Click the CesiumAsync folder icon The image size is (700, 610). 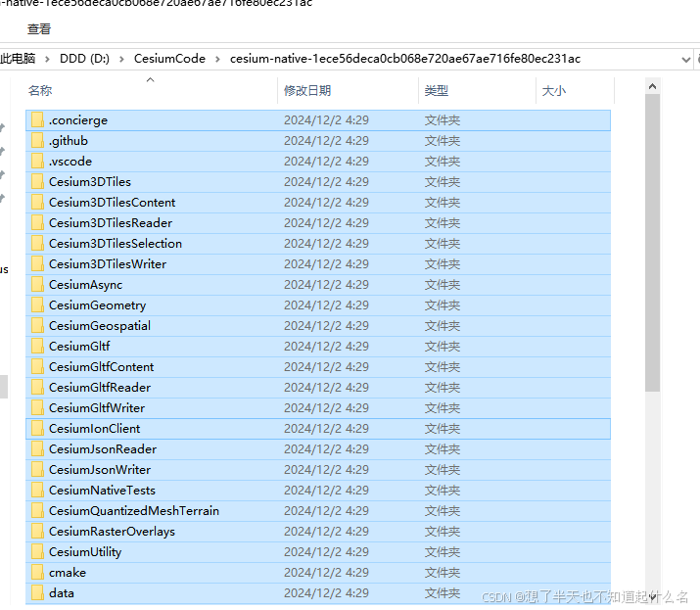pyautogui.click(x=37, y=285)
